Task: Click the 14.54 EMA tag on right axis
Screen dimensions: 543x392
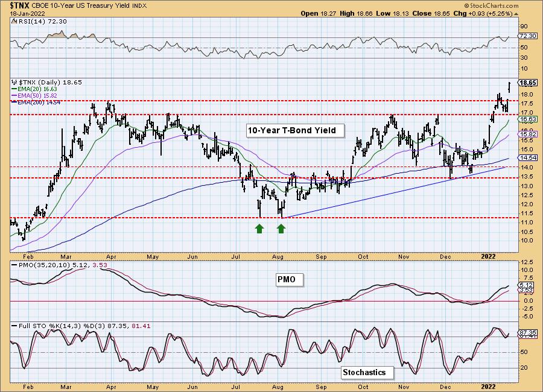Action: click(528, 157)
